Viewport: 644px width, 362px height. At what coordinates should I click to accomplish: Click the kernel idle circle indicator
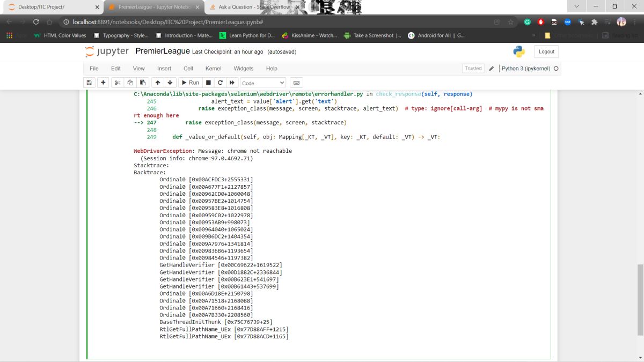pyautogui.click(x=556, y=69)
